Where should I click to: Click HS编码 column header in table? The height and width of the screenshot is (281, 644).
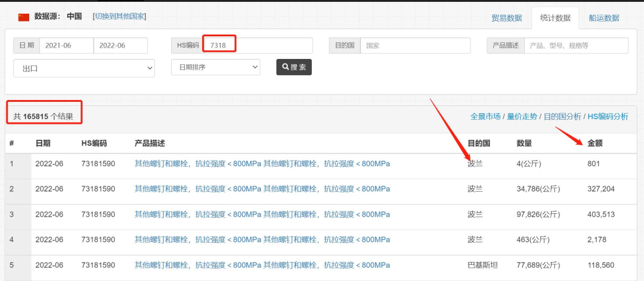point(94,143)
